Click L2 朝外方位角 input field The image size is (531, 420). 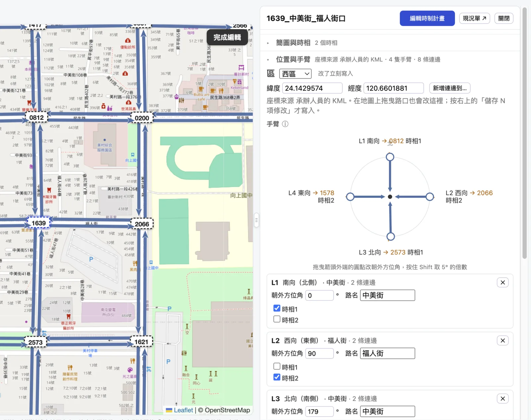[x=319, y=353]
